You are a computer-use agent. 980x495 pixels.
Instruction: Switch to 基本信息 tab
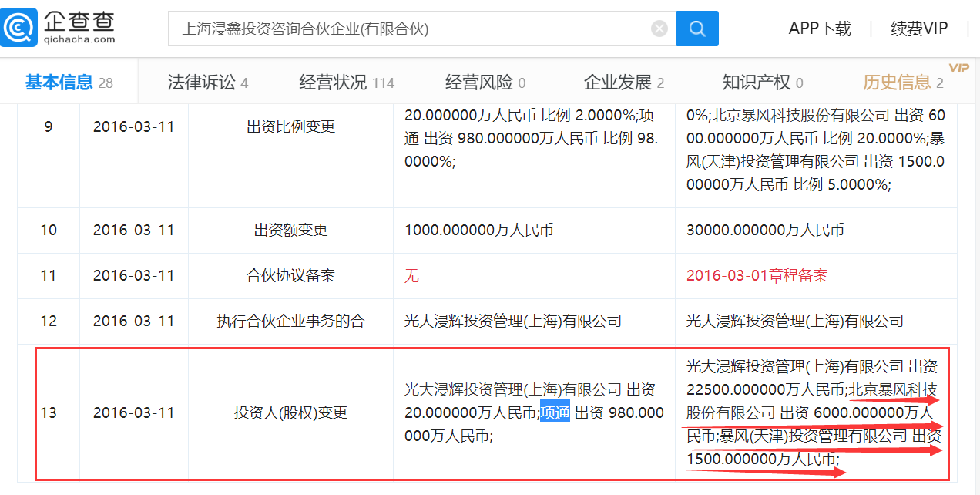pos(69,82)
